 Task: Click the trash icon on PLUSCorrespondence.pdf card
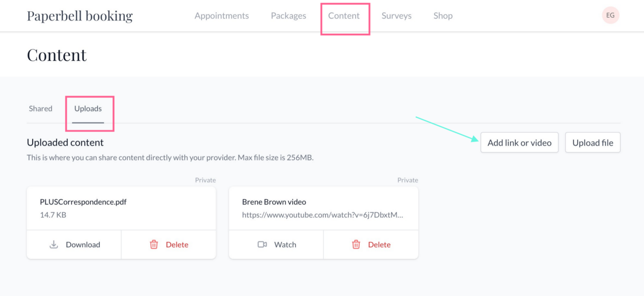pyautogui.click(x=154, y=244)
